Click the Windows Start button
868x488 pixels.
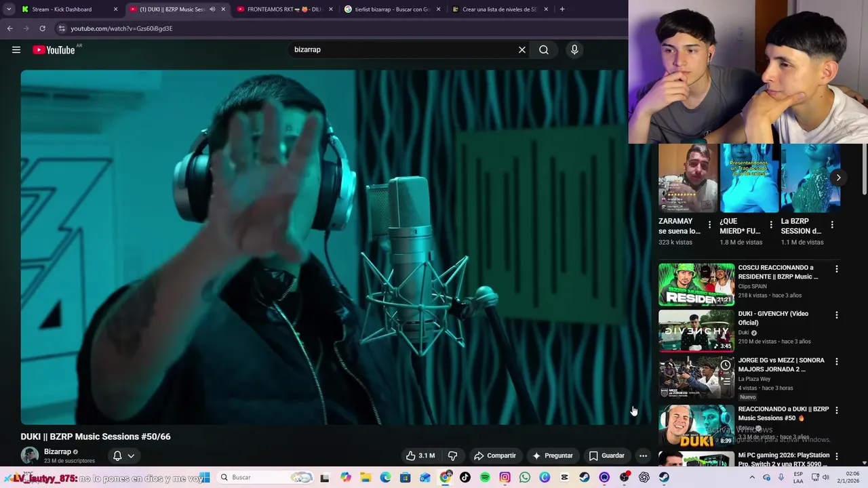tap(205, 477)
